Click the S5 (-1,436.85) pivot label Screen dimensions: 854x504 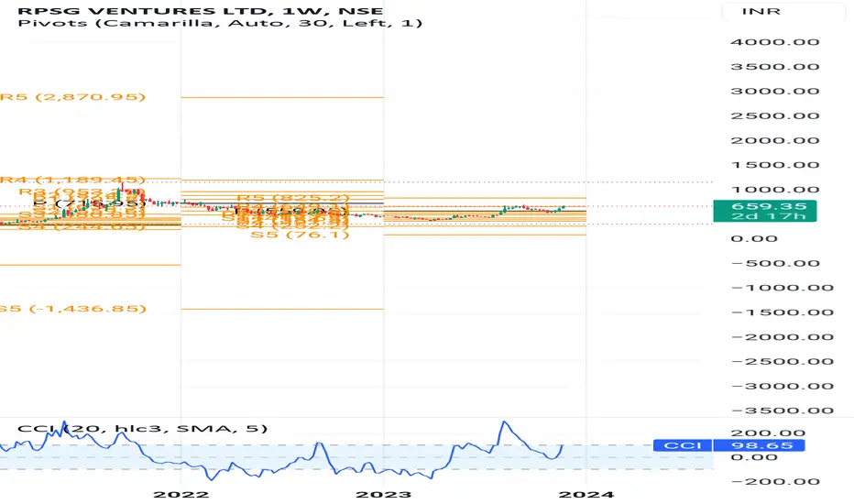(x=73, y=309)
